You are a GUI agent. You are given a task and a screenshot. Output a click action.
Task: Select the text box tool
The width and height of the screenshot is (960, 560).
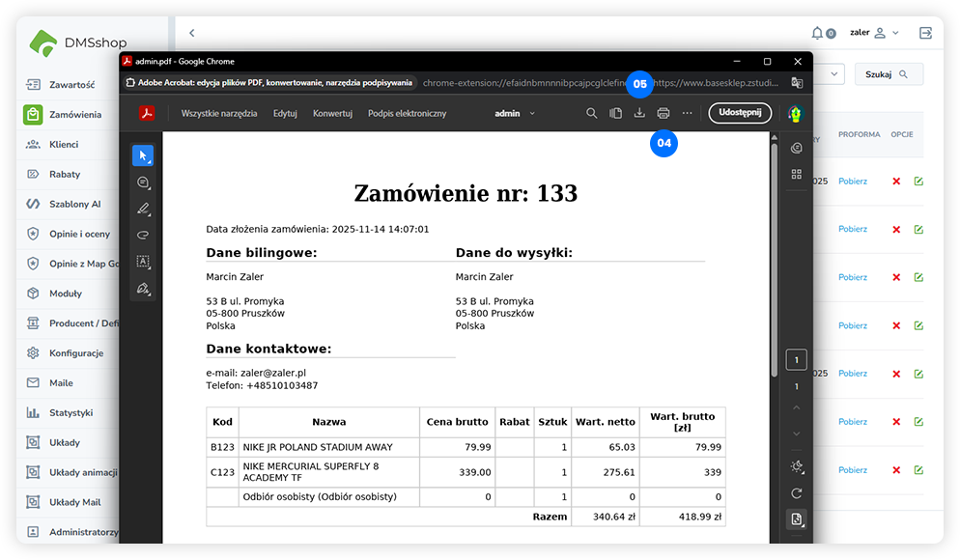(x=144, y=261)
